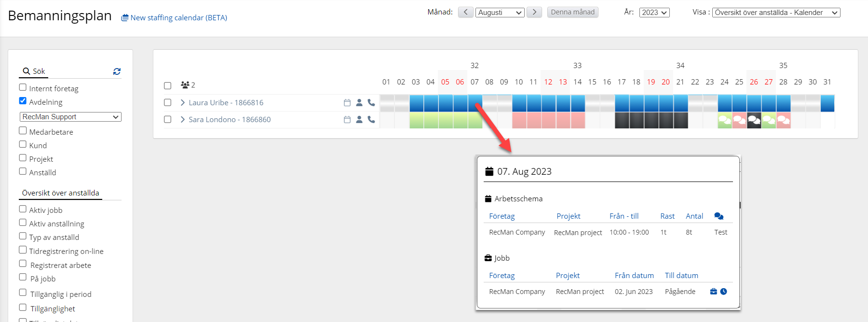Open the RecMan Support department dropdown
Image resolution: width=868 pixels, height=322 pixels.
click(x=70, y=117)
